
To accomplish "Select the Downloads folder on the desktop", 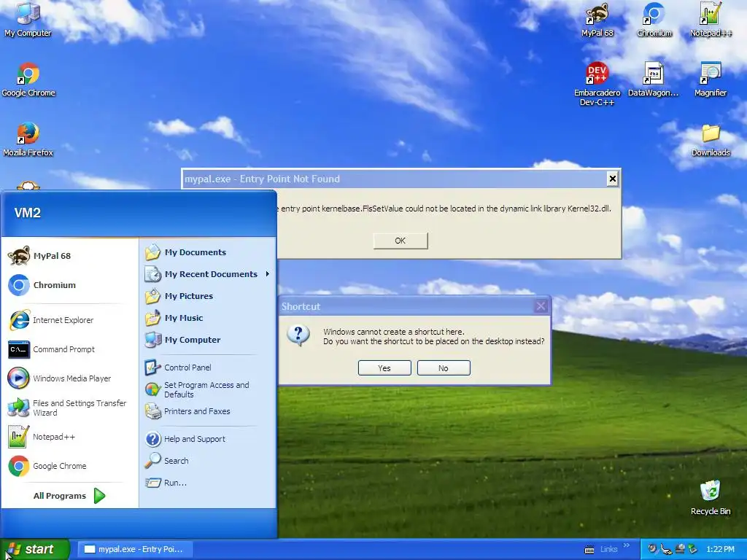I will coord(711,141).
